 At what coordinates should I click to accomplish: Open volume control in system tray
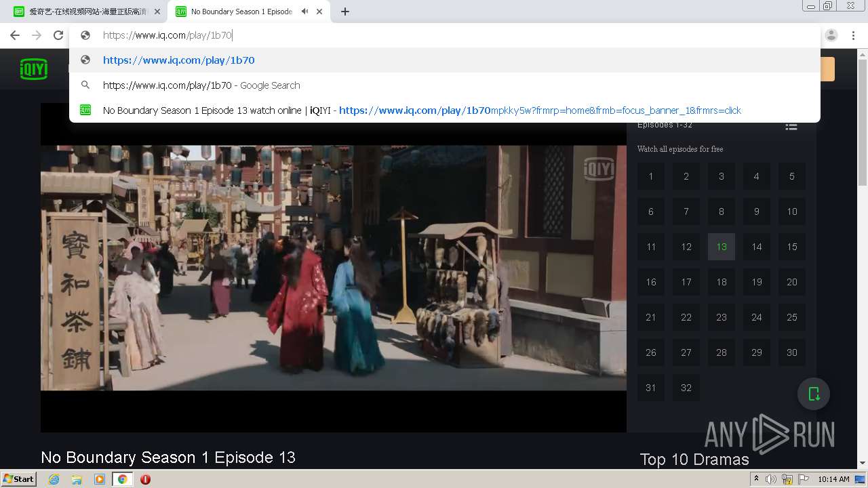pos(771,479)
